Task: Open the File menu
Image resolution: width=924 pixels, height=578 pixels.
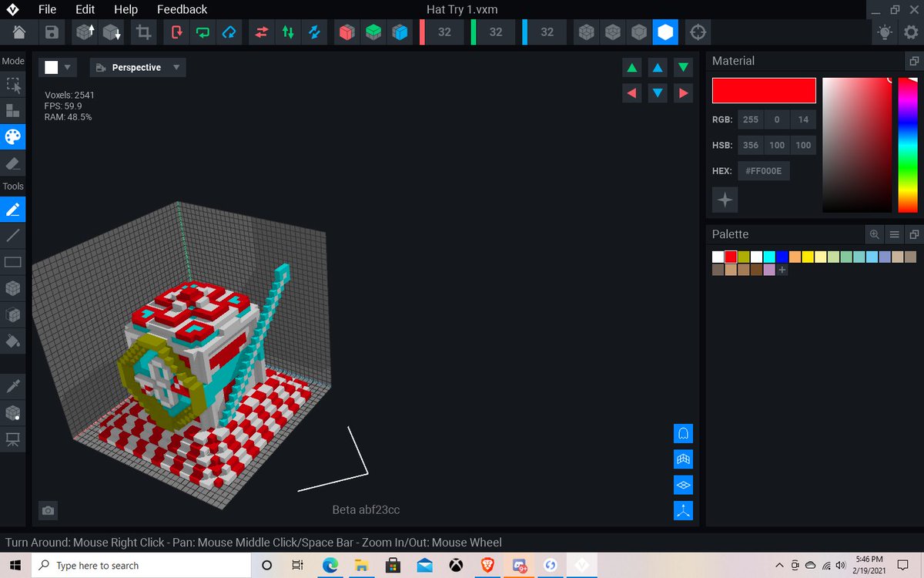Action: (x=47, y=9)
